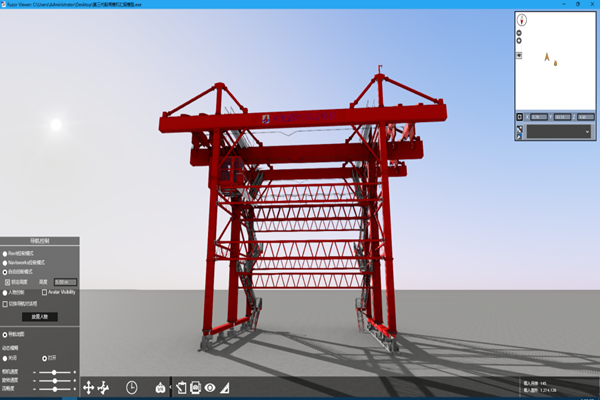This screenshot has width=600, height=400.
Task: Select the triangle measure tool icon
Action: tap(224, 387)
